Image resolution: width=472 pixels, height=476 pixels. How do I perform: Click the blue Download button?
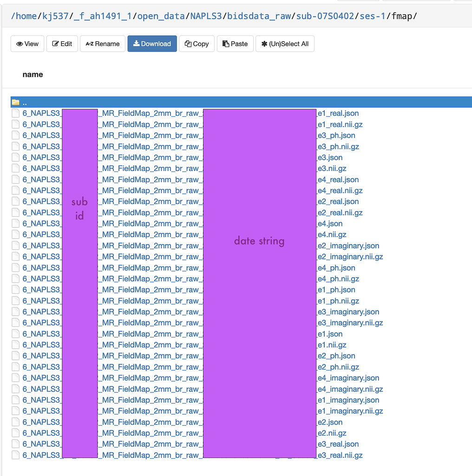pos(152,44)
